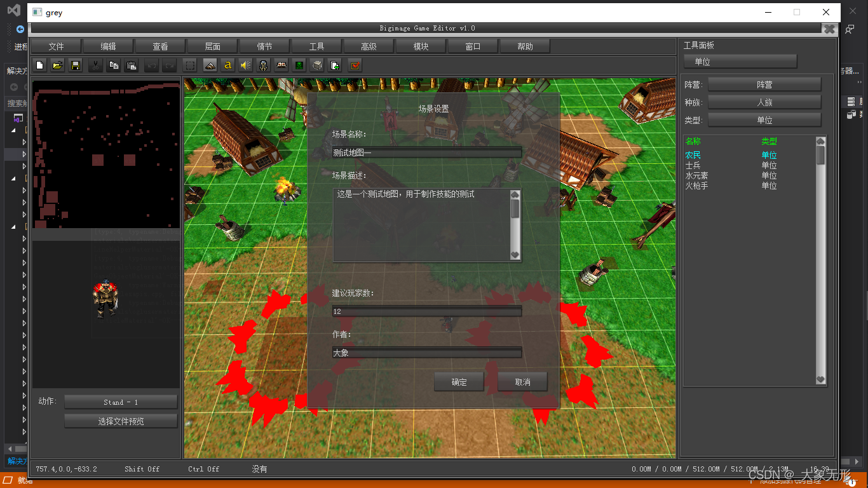Click Visual Studio blue back arrow
This screenshot has width=868, height=488.
click(20, 29)
